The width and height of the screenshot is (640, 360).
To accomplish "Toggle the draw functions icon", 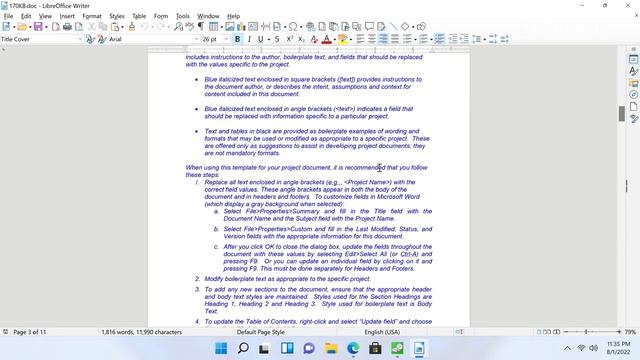I will coord(421,27).
